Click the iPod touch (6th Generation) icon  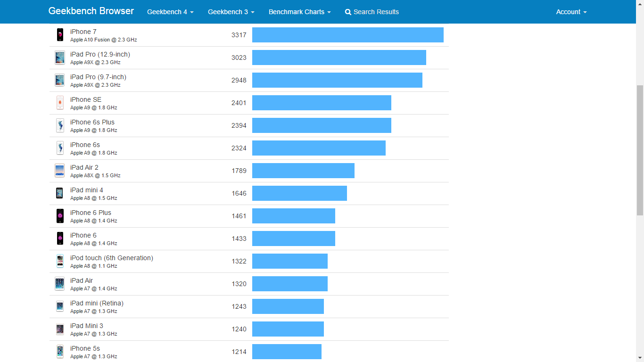tap(60, 261)
